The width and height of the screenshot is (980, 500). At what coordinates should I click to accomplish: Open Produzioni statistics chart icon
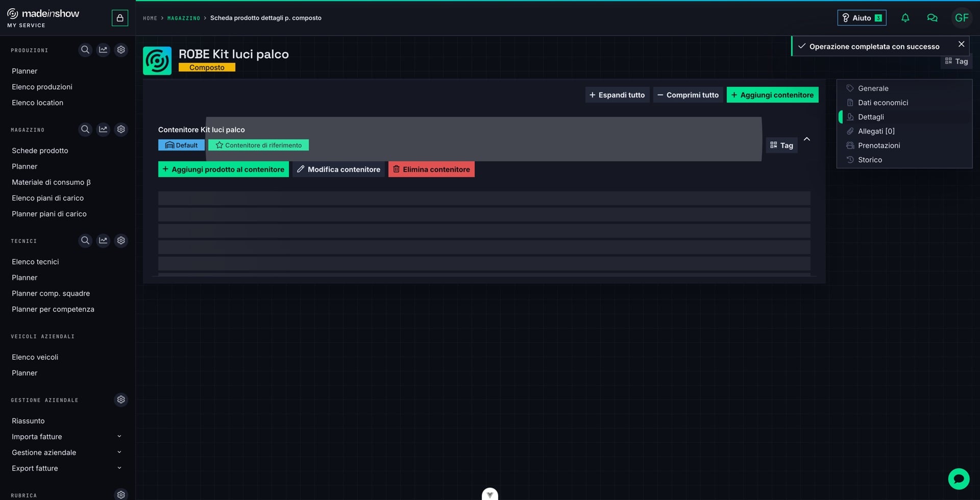[103, 50]
